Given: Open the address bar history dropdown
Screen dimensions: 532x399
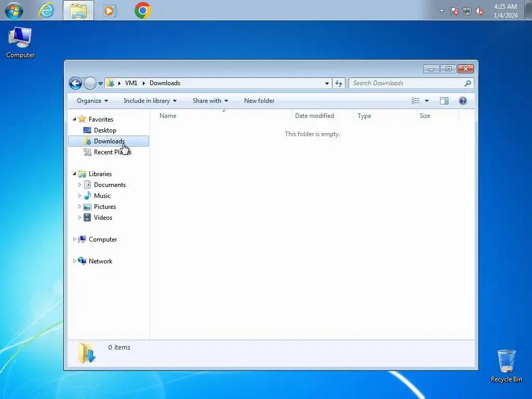Looking at the screenshot, I should point(327,83).
